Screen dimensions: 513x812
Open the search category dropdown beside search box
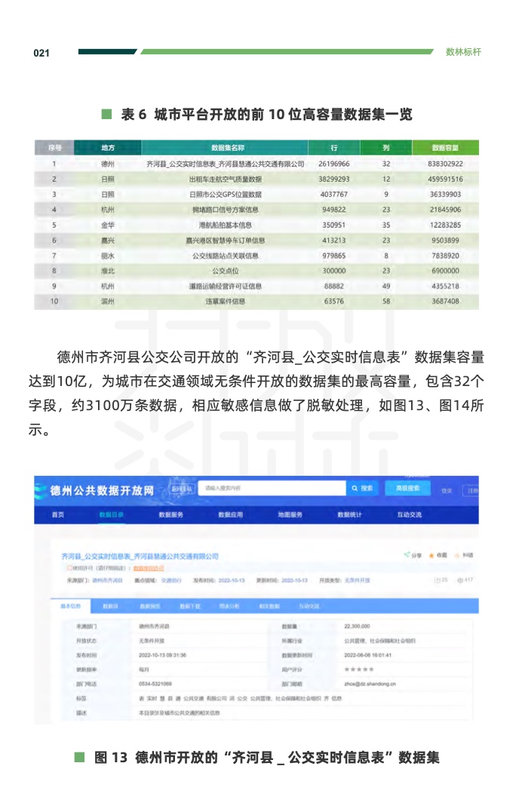[x=181, y=489]
